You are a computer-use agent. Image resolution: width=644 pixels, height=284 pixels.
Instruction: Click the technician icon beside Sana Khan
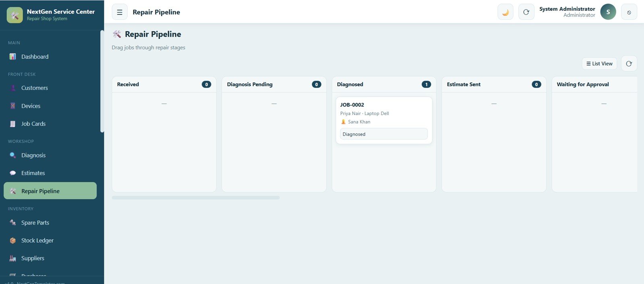[x=343, y=122]
